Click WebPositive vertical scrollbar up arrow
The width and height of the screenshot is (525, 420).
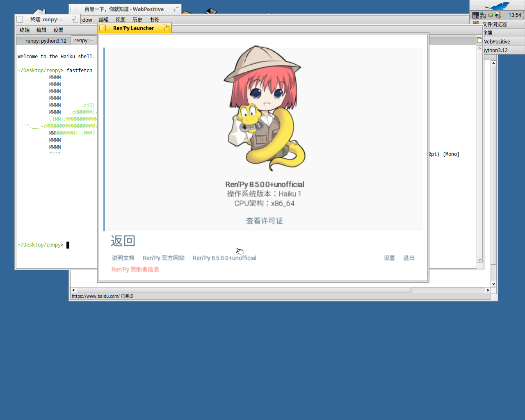pyautogui.click(x=493, y=63)
